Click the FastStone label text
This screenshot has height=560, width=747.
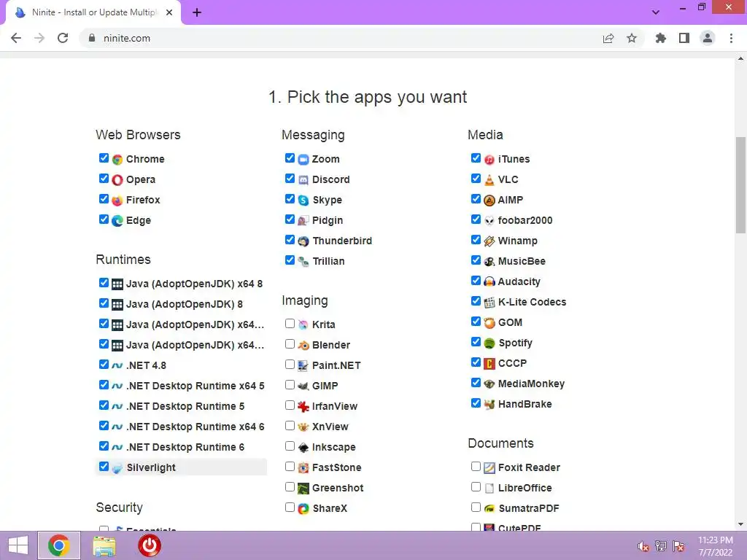click(337, 467)
